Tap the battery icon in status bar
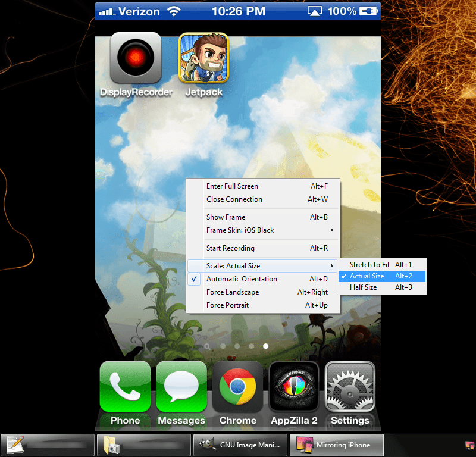 pos(368,11)
